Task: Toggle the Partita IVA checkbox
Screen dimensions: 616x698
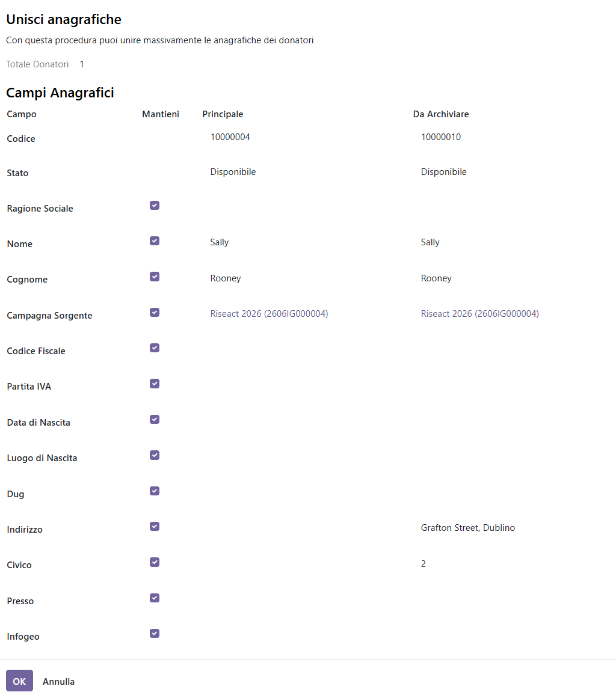Action: point(155,384)
